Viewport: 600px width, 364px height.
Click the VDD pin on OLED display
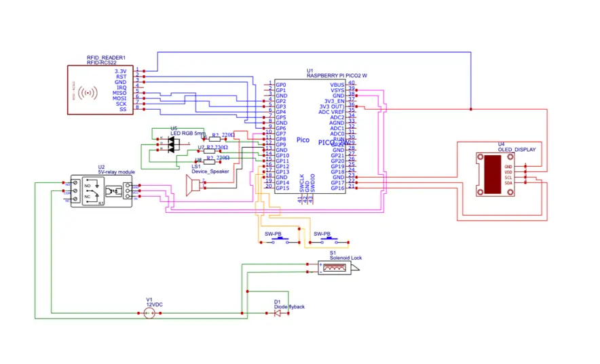pyautogui.click(x=508, y=172)
